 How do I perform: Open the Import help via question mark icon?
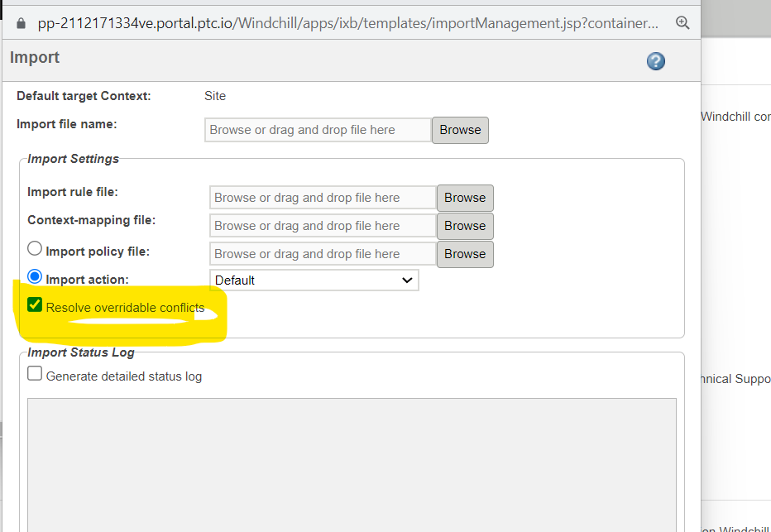click(655, 61)
